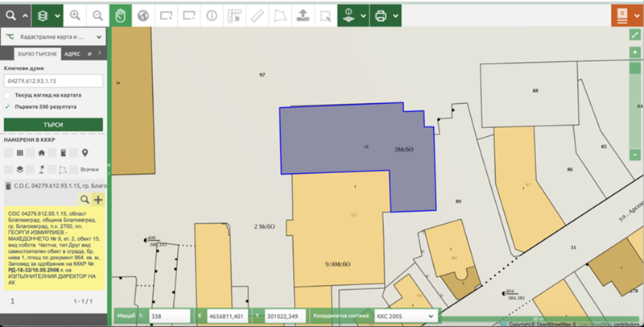This screenshot has width=644, height=327.
Task: Select the 'БЪРЗО ТЪРСЕНЕ' tab
Action: click(x=33, y=53)
